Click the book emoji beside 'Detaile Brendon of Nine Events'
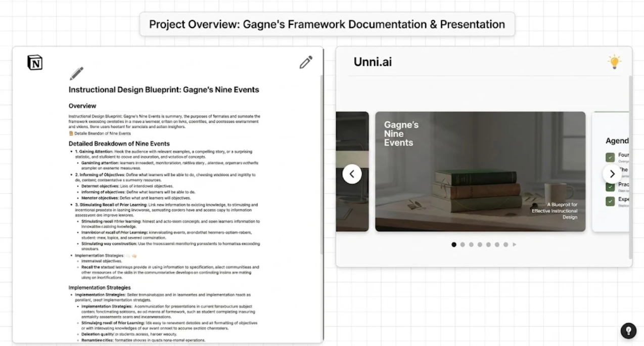 tap(71, 134)
